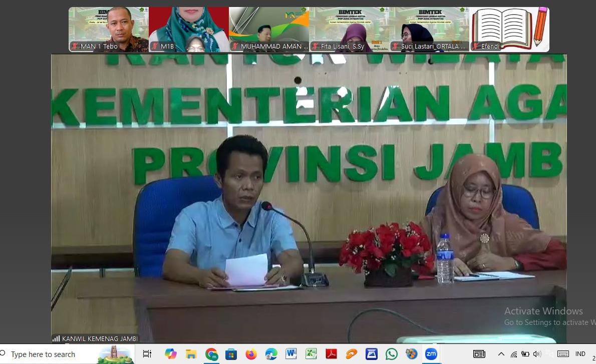Image resolution: width=596 pixels, height=364 pixels.
Task: Launch Firefox browser from the taskbar
Action: point(251,354)
